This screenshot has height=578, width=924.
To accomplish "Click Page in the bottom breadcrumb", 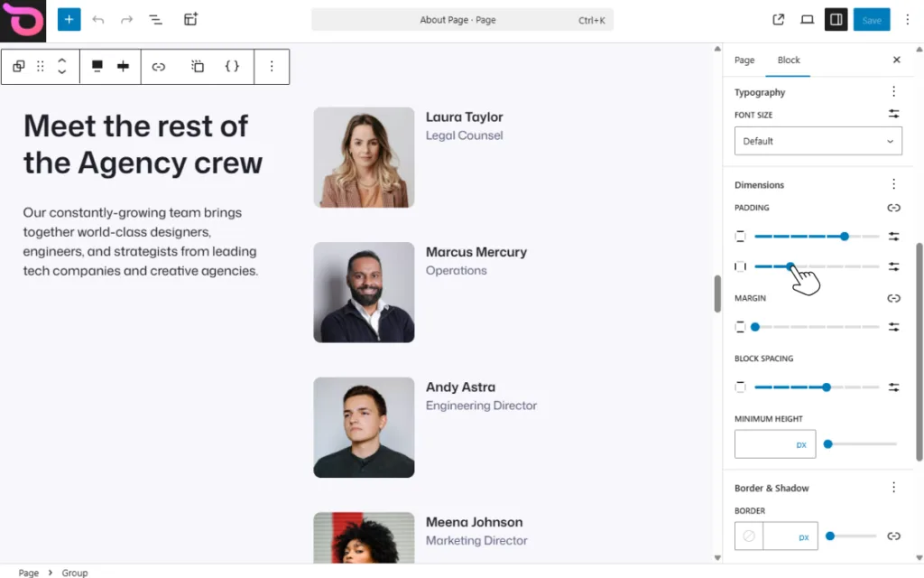I will (29, 573).
